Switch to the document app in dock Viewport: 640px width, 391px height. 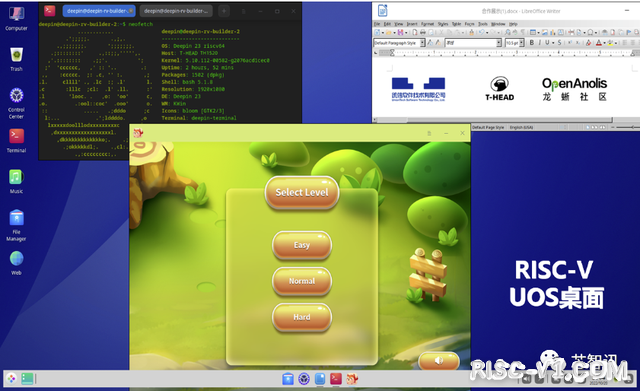pos(320,379)
